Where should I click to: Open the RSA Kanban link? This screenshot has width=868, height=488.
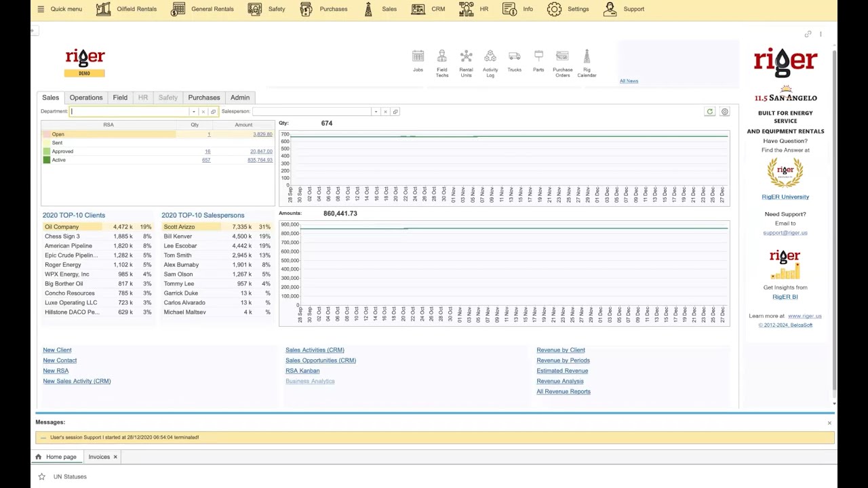[302, 371]
